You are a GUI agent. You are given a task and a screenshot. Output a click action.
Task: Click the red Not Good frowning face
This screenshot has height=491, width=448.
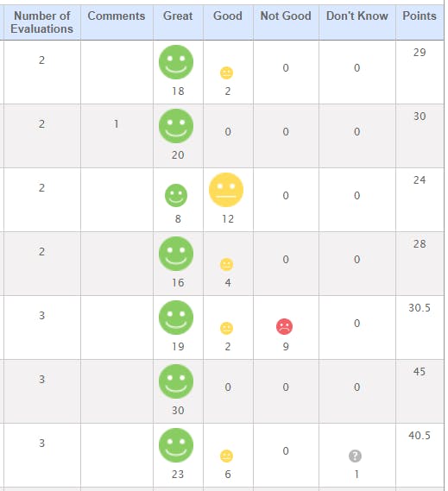click(x=285, y=326)
